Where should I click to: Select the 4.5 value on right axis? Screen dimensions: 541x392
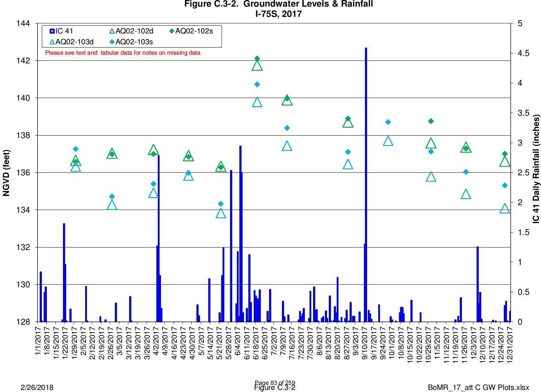pos(523,53)
